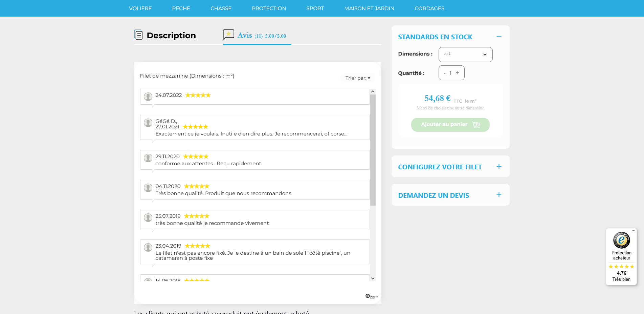Click the avatar icon of the 29.11.2020 review

[148, 158]
